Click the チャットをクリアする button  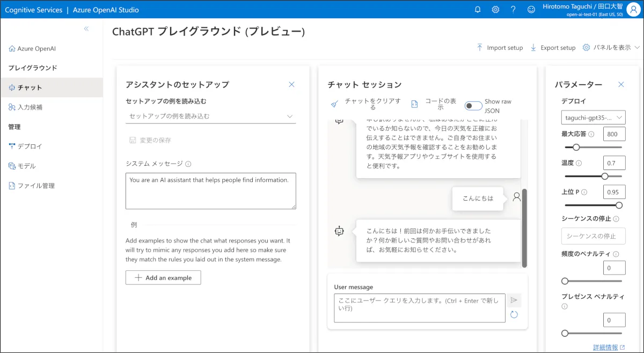(366, 104)
